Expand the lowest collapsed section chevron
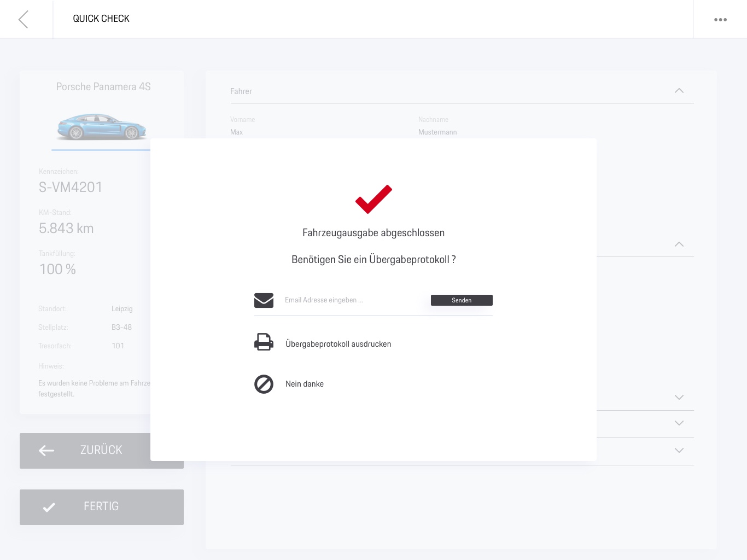Viewport: 747px width, 560px height. point(679,451)
